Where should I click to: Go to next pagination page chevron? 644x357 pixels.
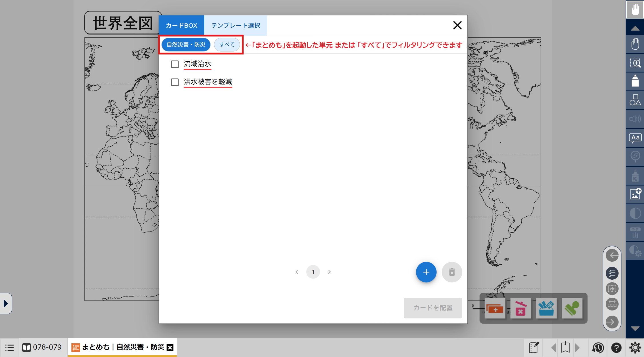(329, 272)
